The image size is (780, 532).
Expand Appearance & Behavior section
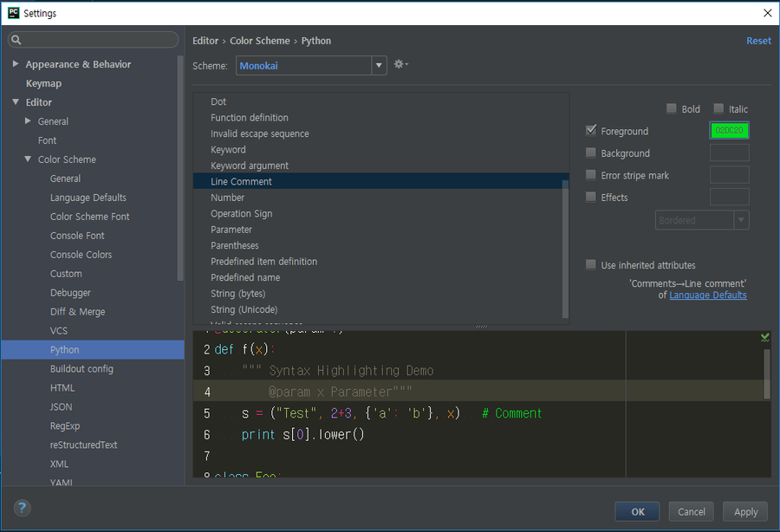[16, 63]
